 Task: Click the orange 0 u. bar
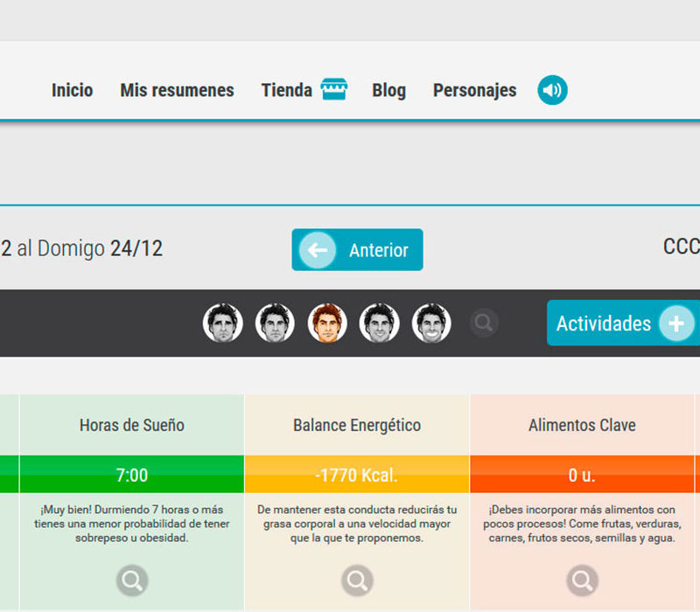click(582, 475)
